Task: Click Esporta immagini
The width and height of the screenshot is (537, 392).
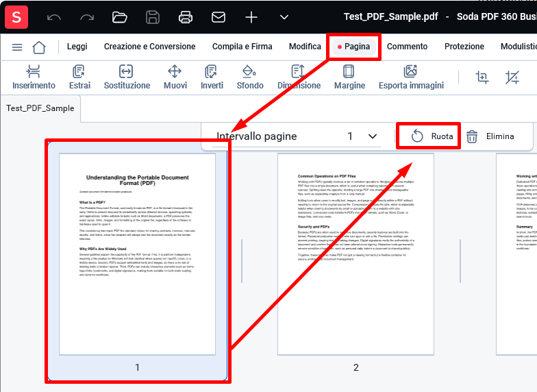Action: (x=411, y=77)
